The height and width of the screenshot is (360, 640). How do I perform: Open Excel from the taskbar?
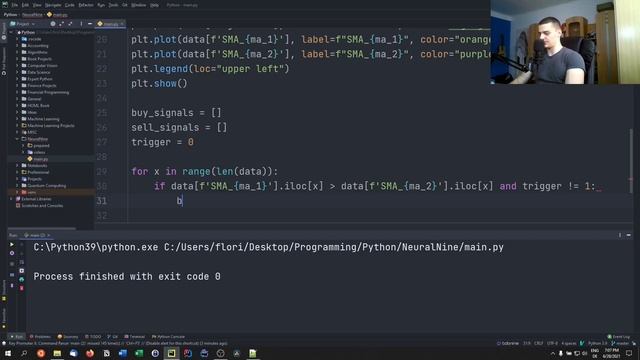(x=139, y=353)
